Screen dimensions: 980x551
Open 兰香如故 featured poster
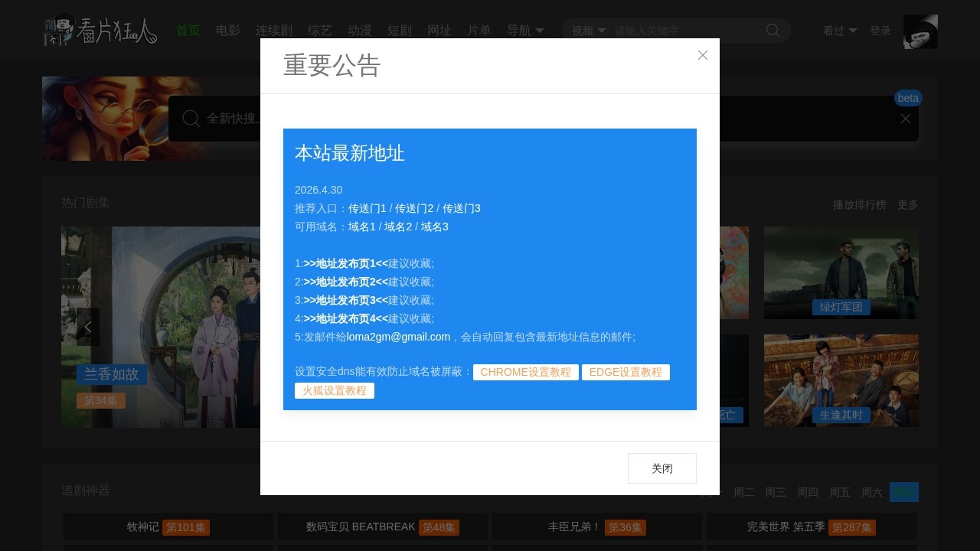click(x=161, y=327)
